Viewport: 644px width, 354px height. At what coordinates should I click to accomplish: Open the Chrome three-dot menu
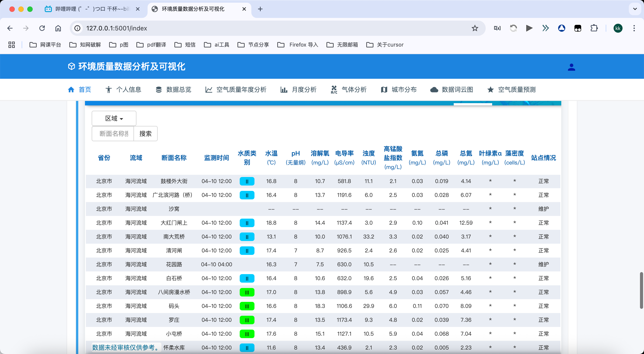[x=634, y=28]
